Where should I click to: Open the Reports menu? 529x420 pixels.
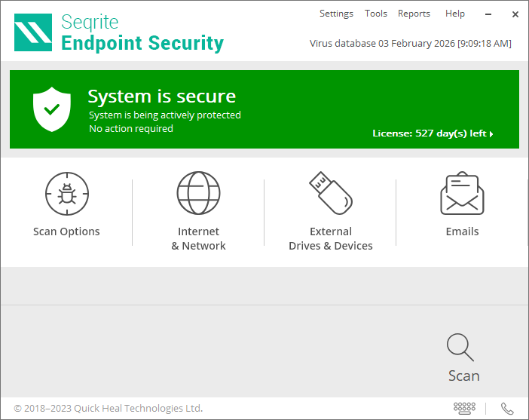(414, 14)
